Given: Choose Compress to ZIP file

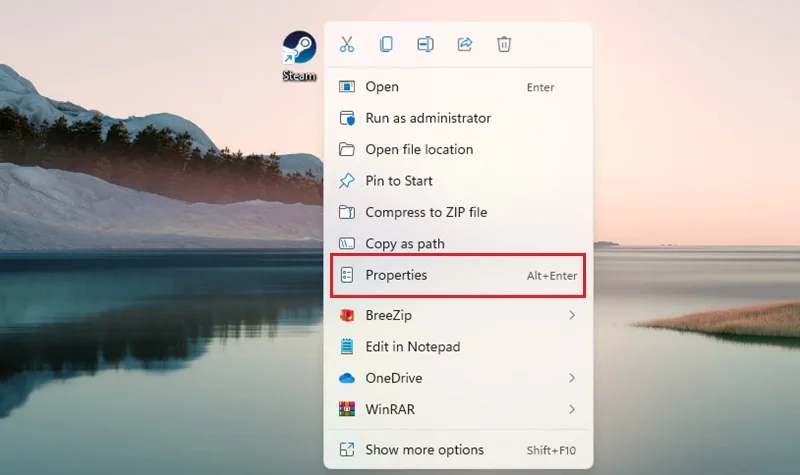Looking at the screenshot, I should point(458,212).
